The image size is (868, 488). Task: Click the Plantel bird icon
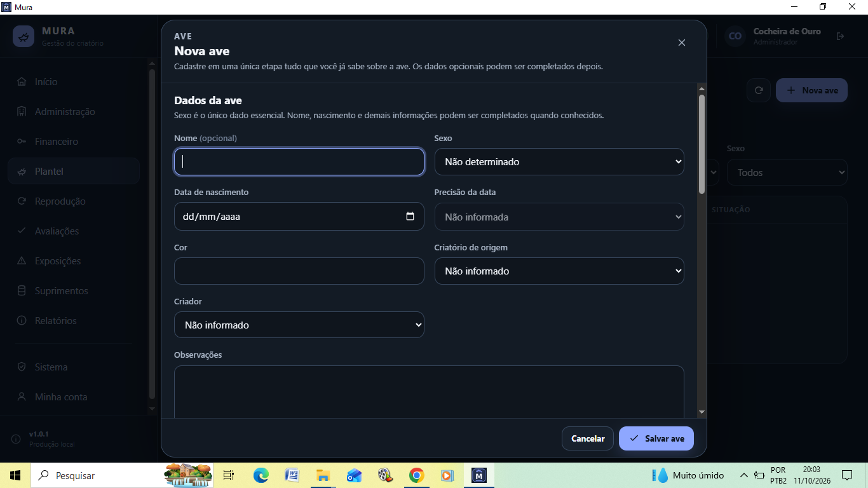click(x=22, y=172)
